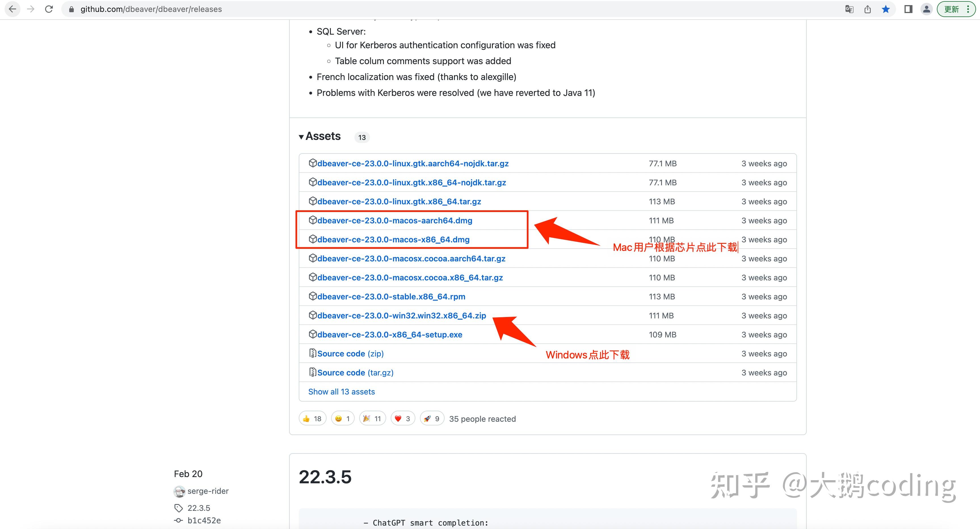Open the Google Translate page icon

(849, 9)
